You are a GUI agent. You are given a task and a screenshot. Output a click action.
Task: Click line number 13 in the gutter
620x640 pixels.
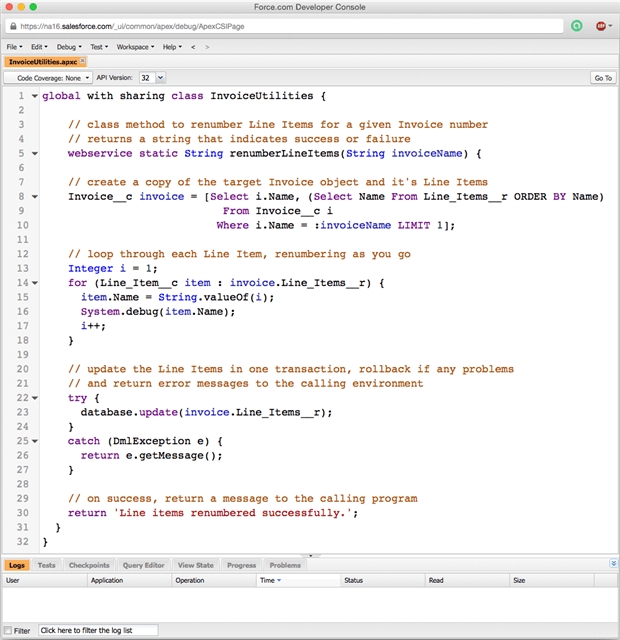pyautogui.click(x=22, y=269)
